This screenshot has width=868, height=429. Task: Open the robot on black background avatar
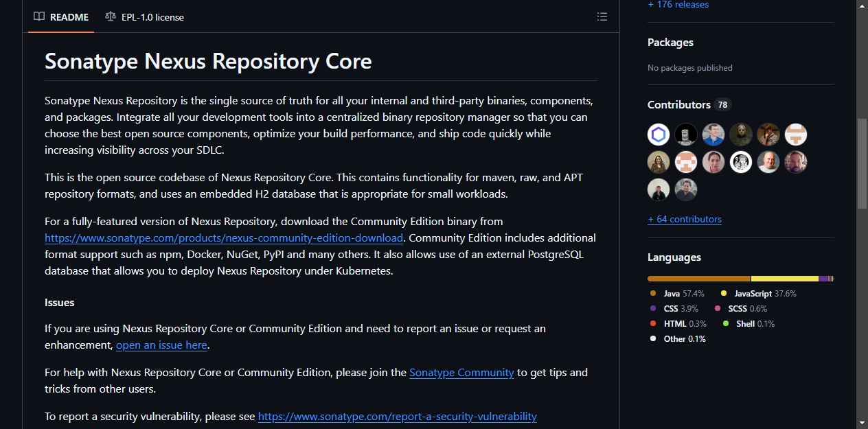click(686, 135)
